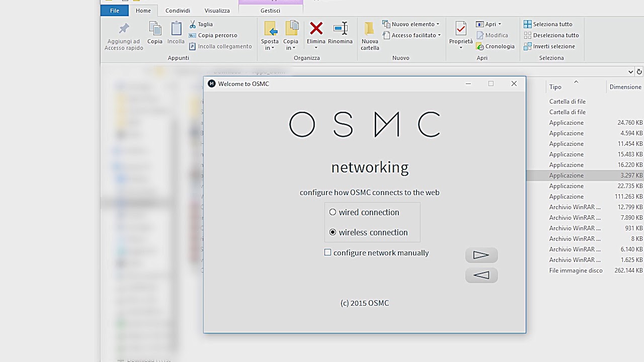Select Incolla collegamento in ribbon
Screen dimensions: 644x362
tap(220, 46)
